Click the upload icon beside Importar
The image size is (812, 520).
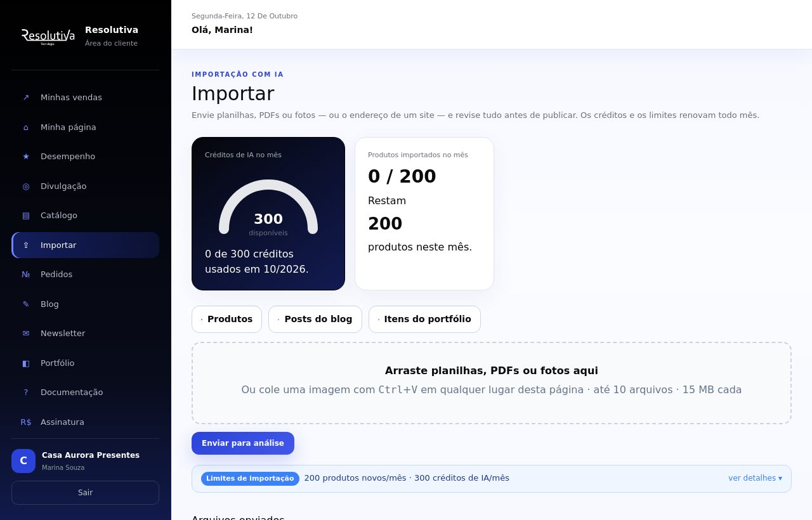26,245
